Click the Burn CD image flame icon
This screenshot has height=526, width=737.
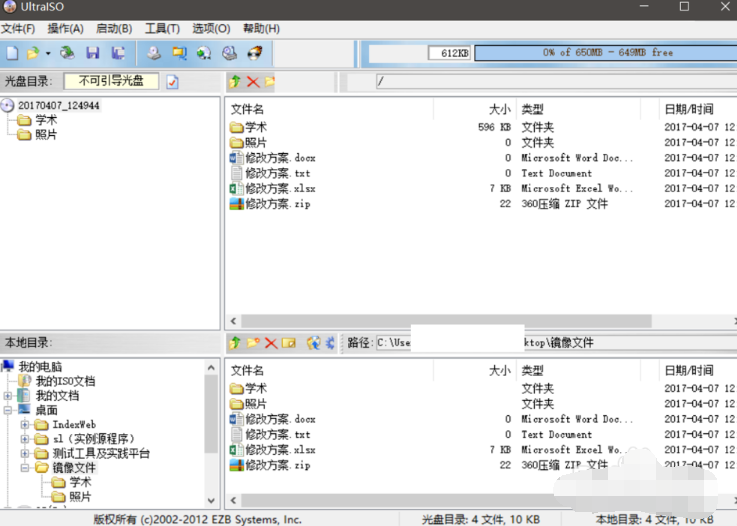point(255,53)
